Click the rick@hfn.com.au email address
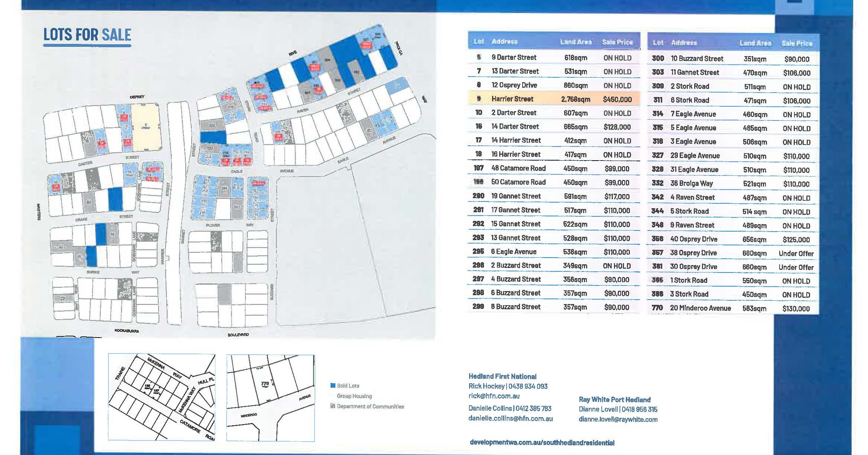This screenshot has width=868, height=455. [x=494, y=396]
